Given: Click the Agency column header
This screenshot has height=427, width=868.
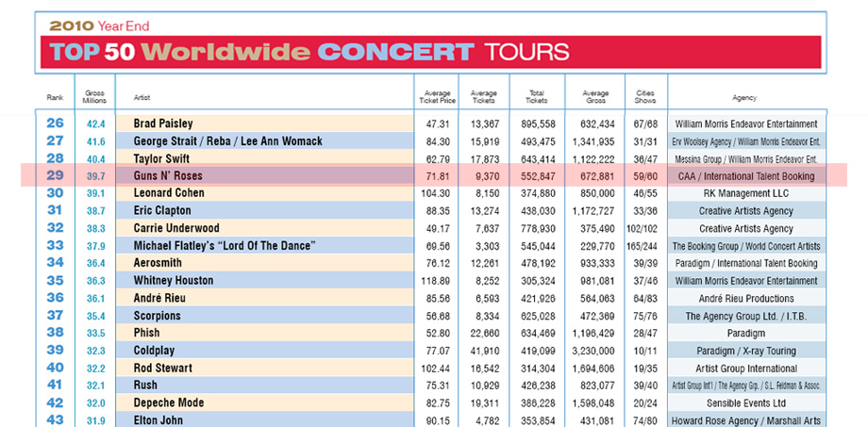Looking at the screenshot, I should 744,98.
